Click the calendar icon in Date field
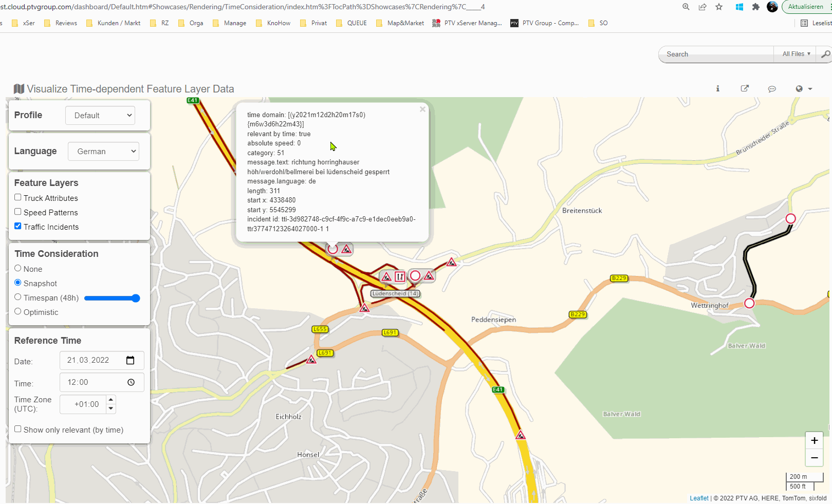 131,360
